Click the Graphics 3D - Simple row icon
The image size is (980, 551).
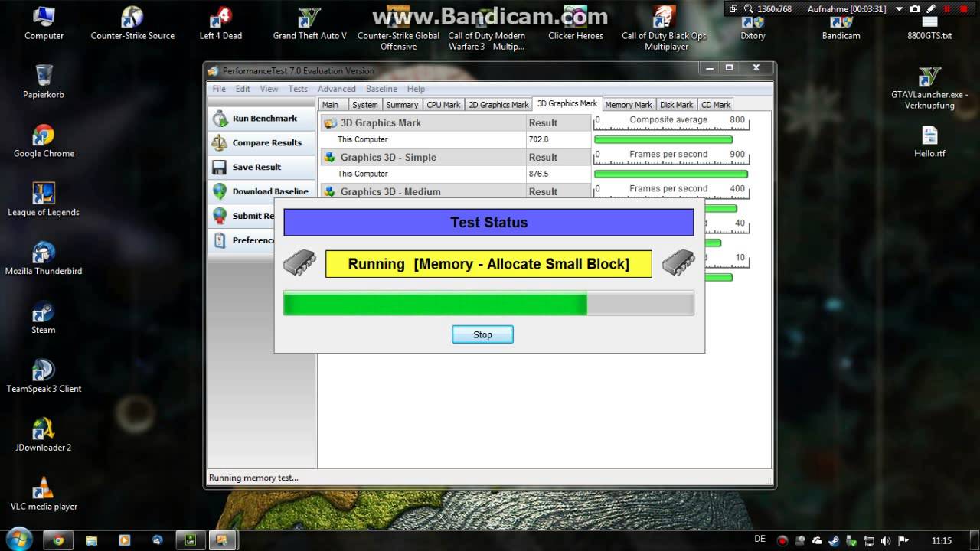tap(330, 157)
